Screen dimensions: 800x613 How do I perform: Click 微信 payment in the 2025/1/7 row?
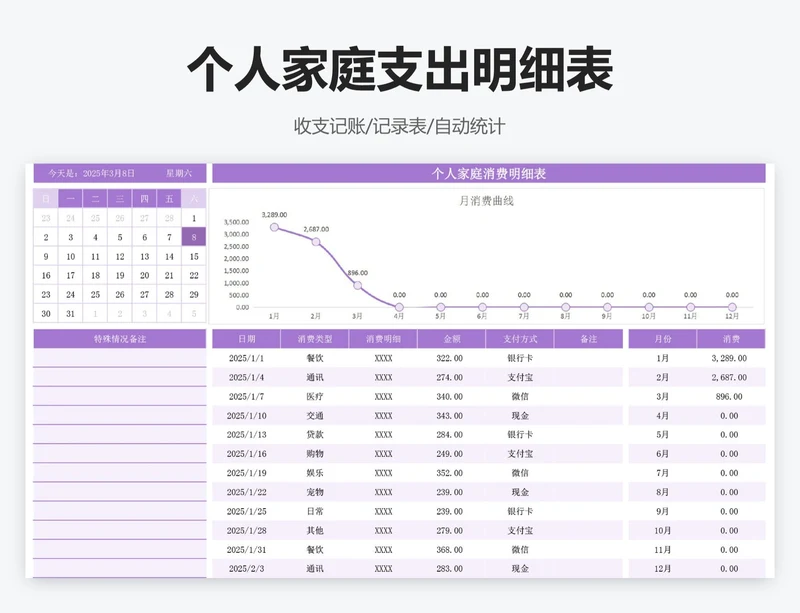pyautogui.click(x=520, y=397)
